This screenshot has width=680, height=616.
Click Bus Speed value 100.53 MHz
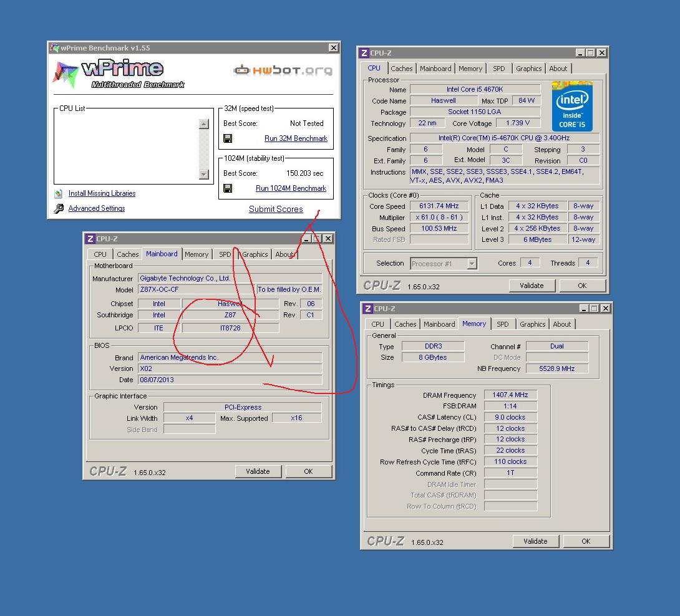click(439, 228)
